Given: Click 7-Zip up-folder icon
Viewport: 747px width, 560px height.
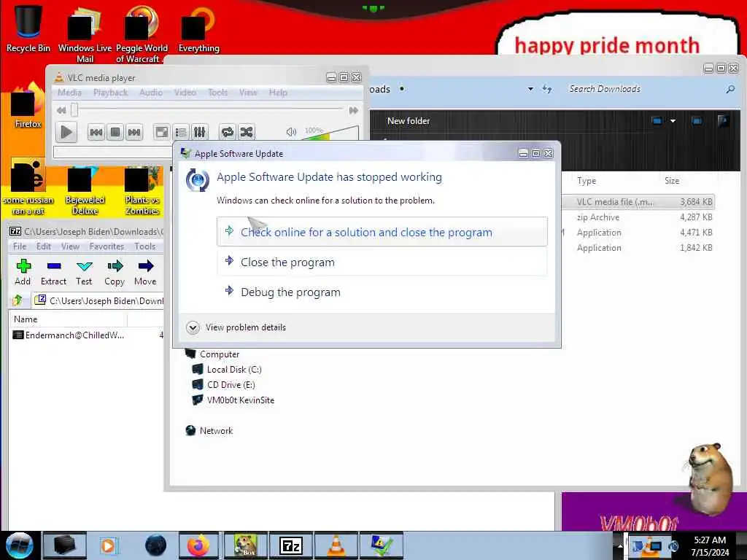Looking at the screenshot, I should tap(18, 300).
